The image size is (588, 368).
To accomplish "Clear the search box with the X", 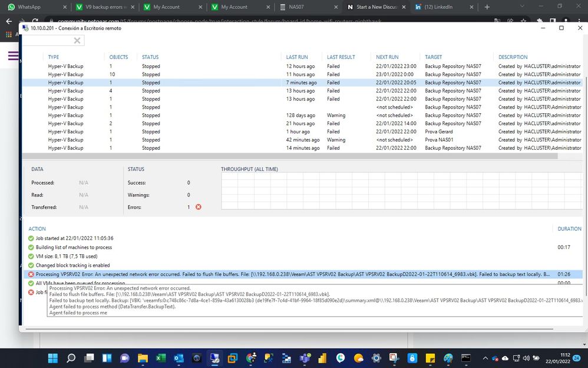I will tap(77, 41).
